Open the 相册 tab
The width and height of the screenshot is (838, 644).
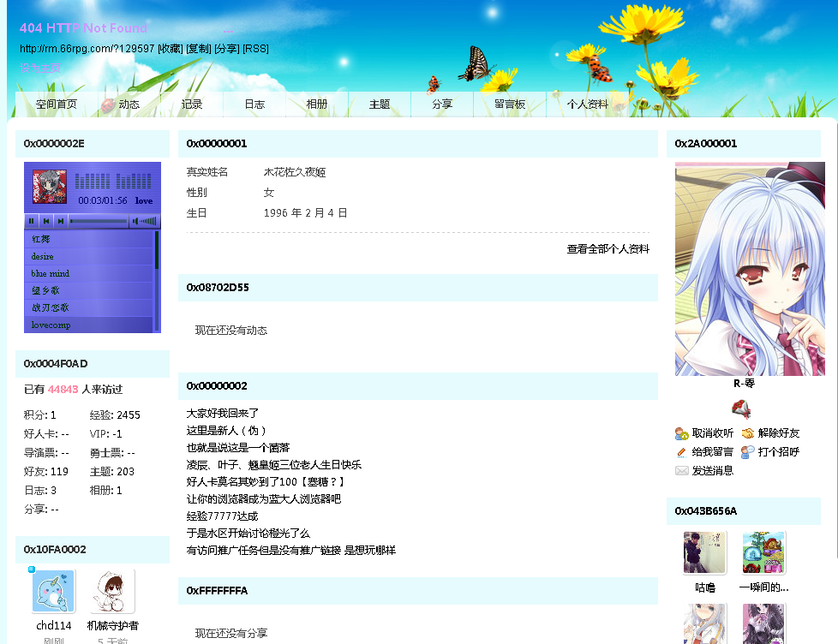click(x=317, y=104)
